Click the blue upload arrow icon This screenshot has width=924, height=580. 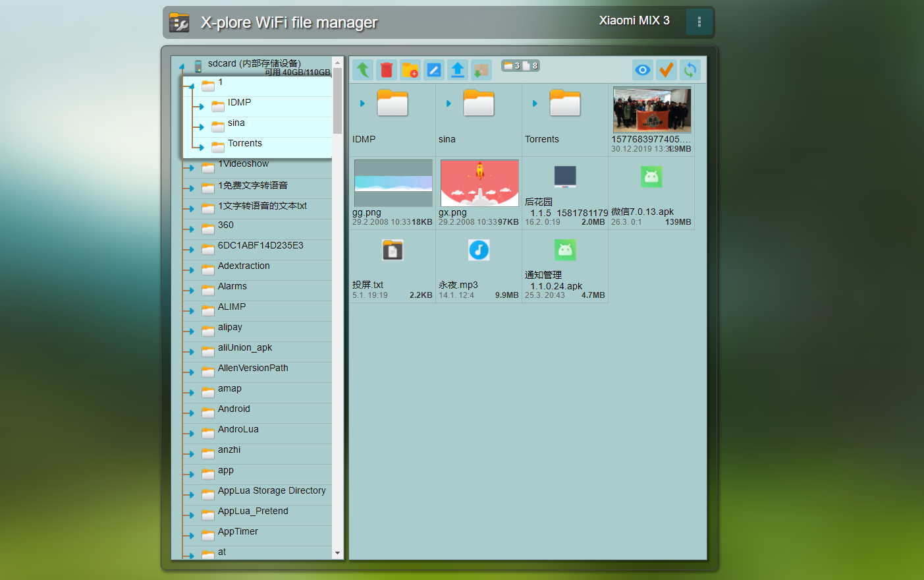(x=458, y=69)
